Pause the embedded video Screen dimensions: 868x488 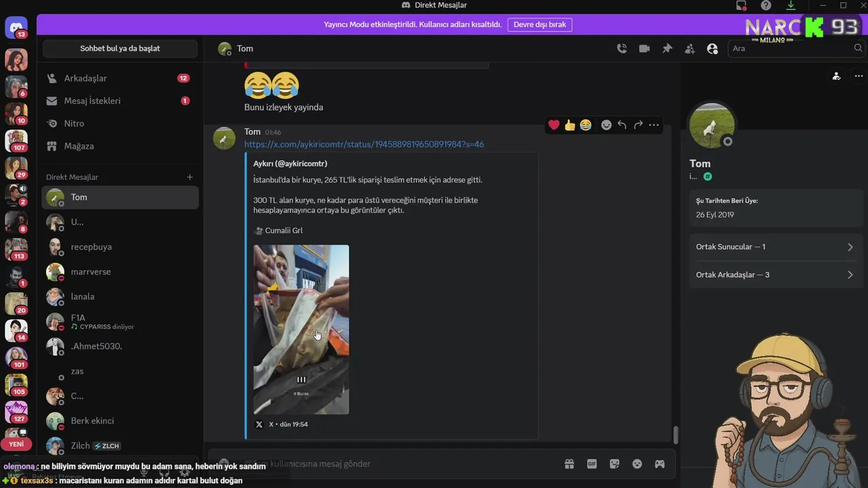click(301, 380)
